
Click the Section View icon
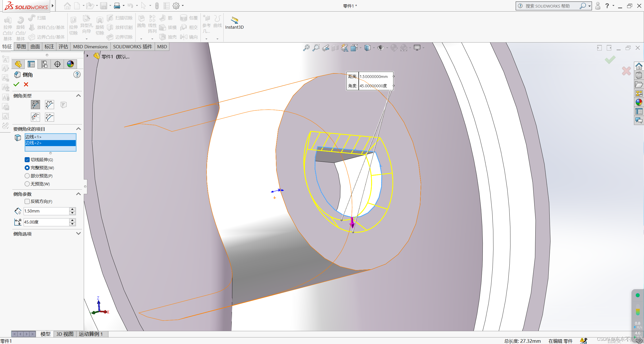(335, 48)
